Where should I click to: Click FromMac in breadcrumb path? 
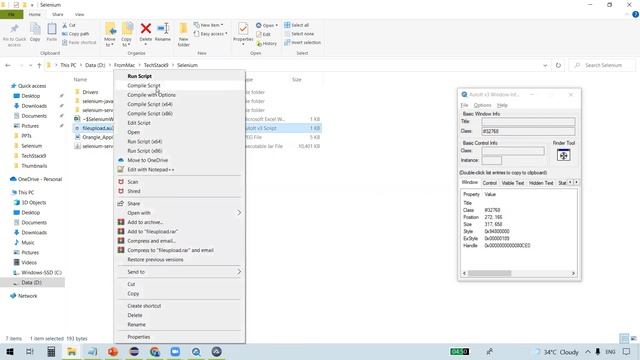click(x=124, y=65)
